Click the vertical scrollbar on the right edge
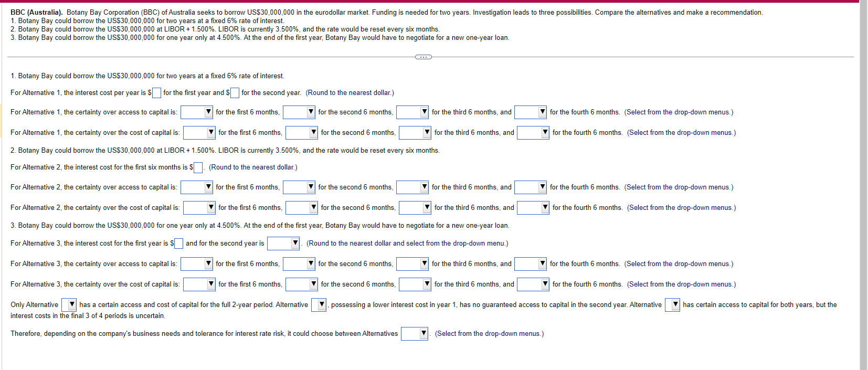The image size is (868, 370). [863, 185]
